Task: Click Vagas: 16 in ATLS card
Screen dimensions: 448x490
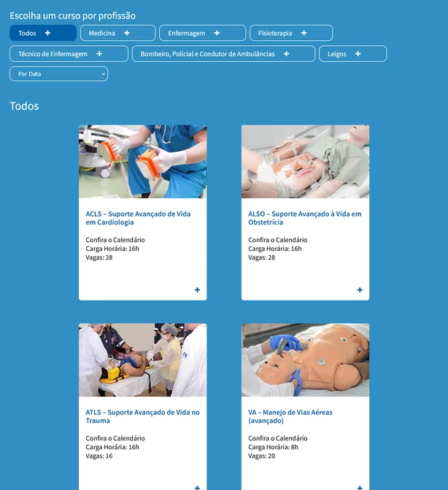Action: coord(99,456)
